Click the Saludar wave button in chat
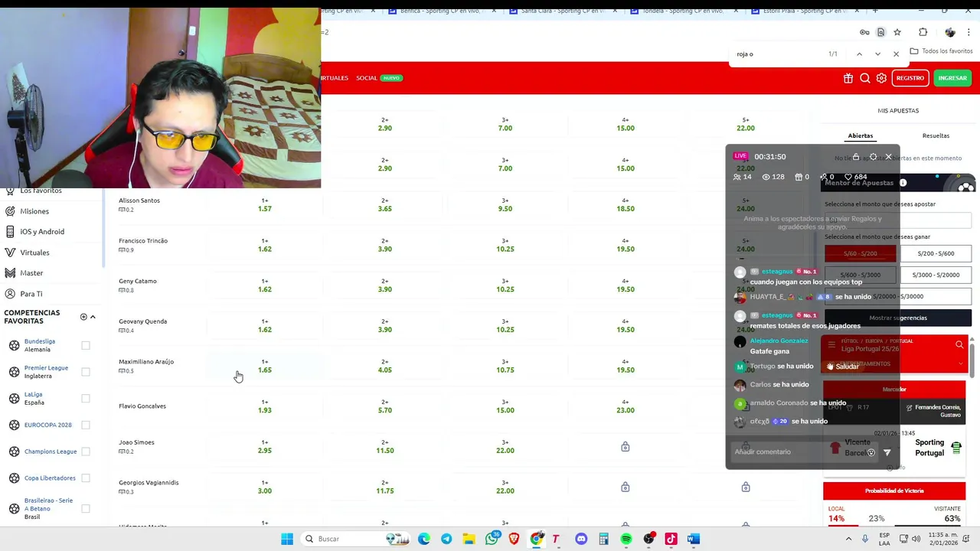 pos(842,367)
